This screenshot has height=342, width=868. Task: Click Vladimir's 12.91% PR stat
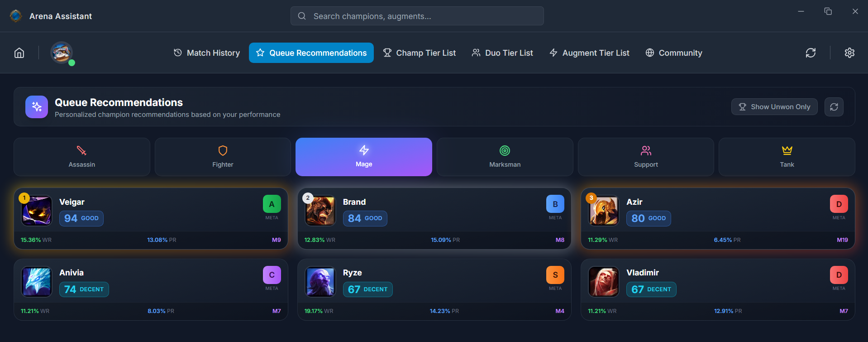tap(728, 311)
